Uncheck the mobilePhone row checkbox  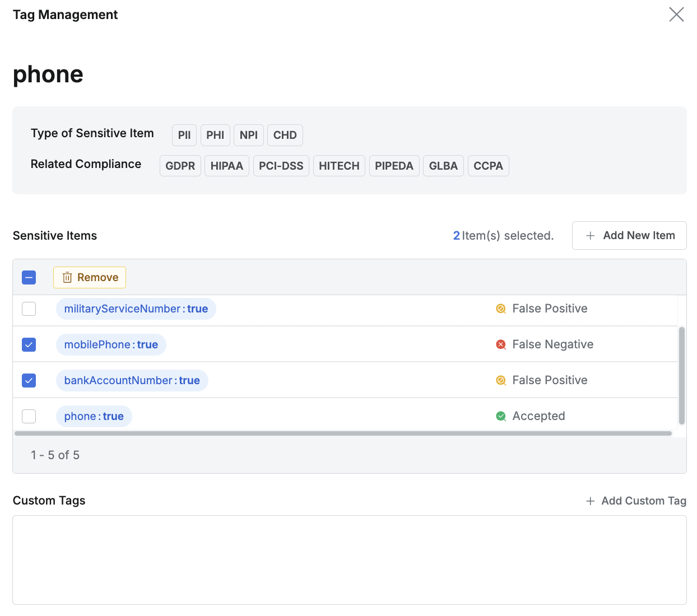click(x=29, y=344)
